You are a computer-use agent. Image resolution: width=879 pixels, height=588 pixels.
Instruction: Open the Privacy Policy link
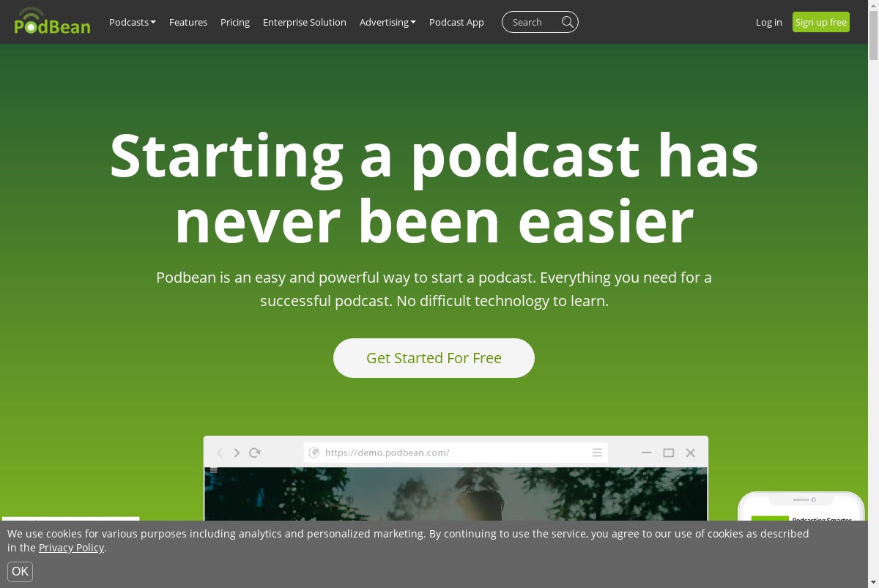[x=71, y=548]
